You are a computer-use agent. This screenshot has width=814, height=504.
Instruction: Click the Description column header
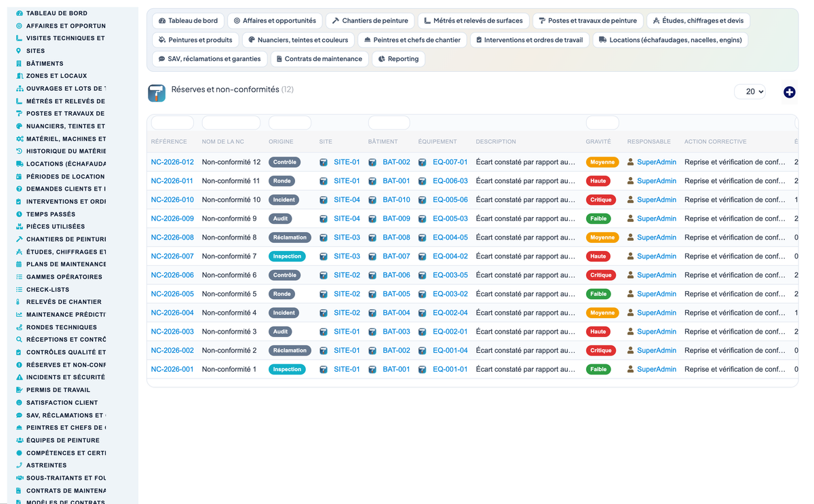[496, 142]
